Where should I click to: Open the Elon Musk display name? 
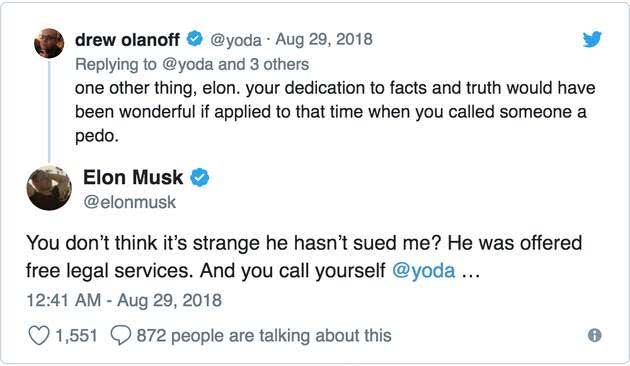[x=133, y=177]
